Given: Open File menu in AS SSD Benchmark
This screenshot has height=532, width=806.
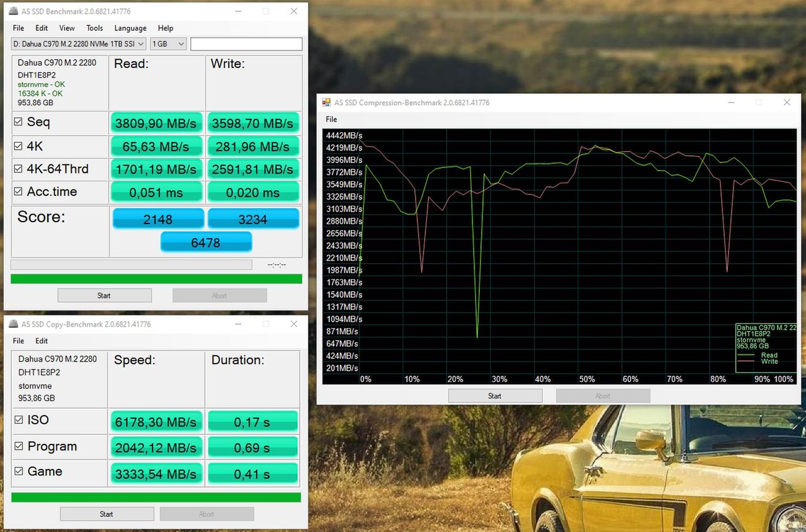Looking at the screenshot, I should click(x=18, y=28).
